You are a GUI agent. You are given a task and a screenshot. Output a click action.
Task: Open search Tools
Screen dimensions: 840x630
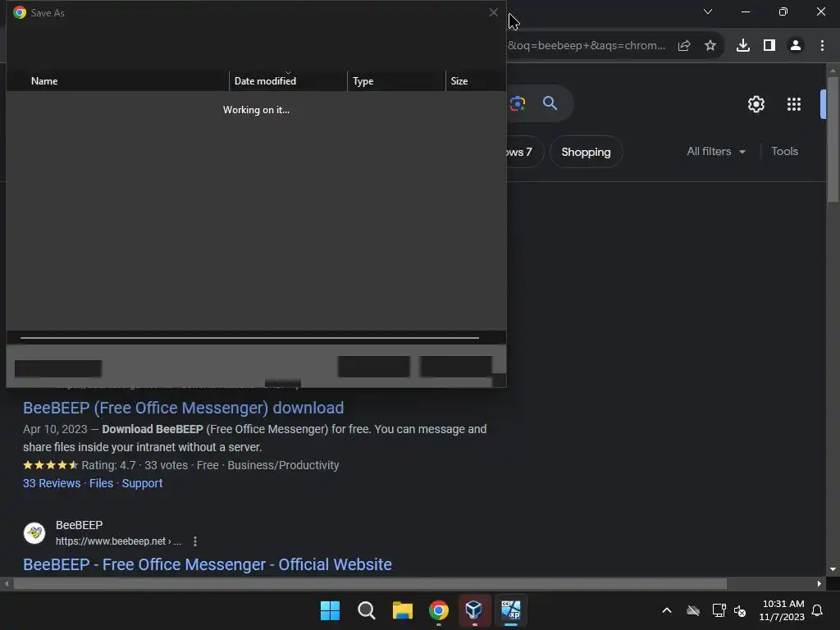pos(784,152)
